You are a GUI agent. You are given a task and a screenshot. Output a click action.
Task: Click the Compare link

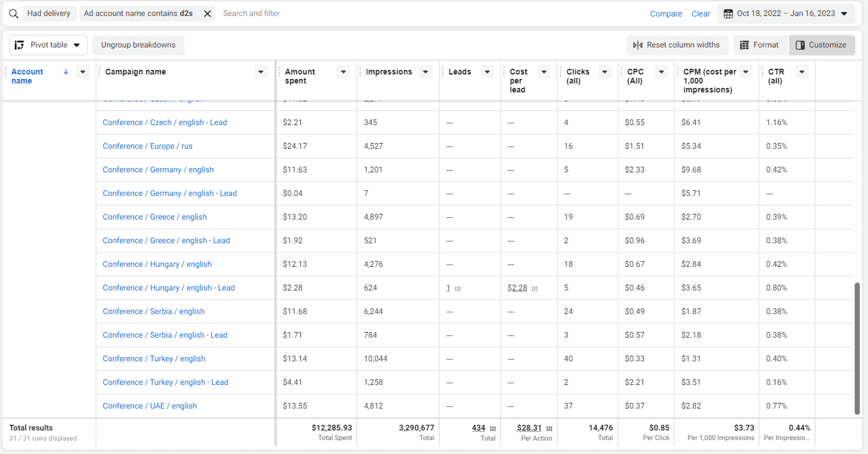click(x=666, y=13)
